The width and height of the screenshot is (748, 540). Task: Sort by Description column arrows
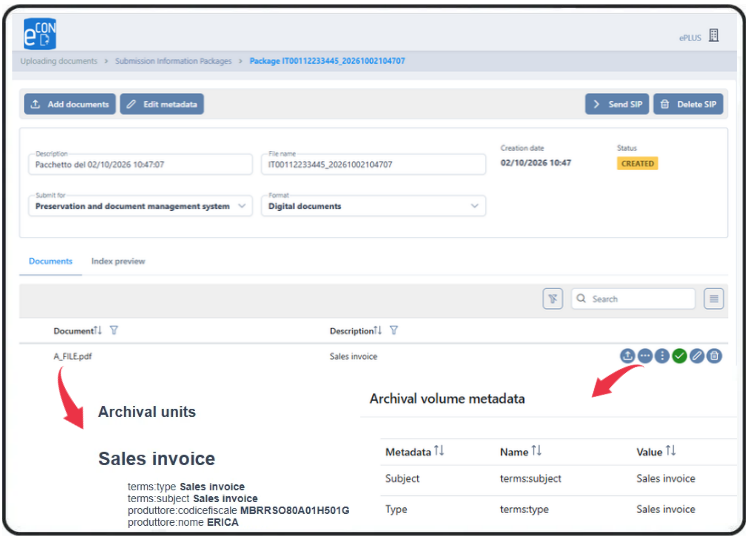(x=378, y=330)
